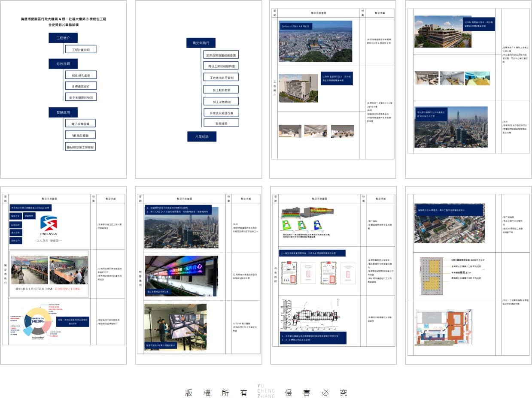Click the blue caption under the LED sign photo
The image size is (532, 417).
[x=158, y=291]
